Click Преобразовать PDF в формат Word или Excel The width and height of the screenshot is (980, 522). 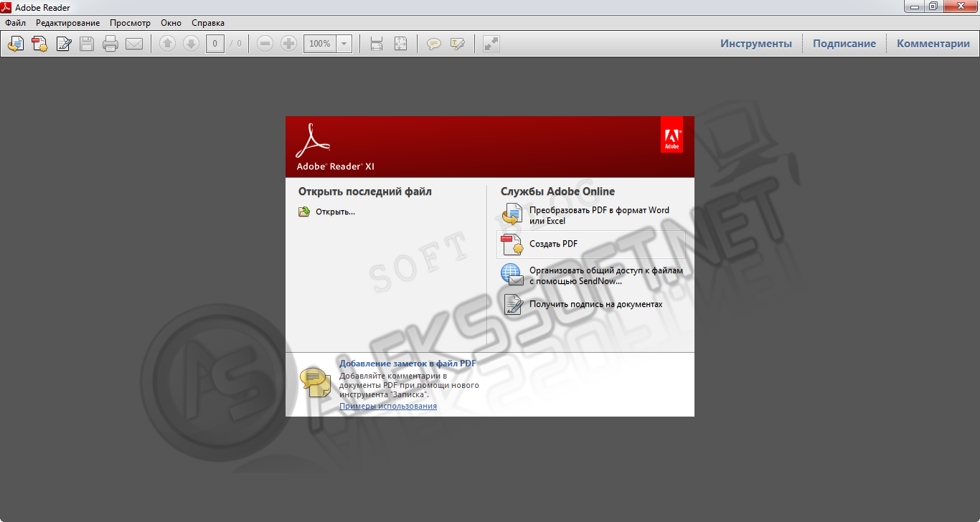point(599,216)
